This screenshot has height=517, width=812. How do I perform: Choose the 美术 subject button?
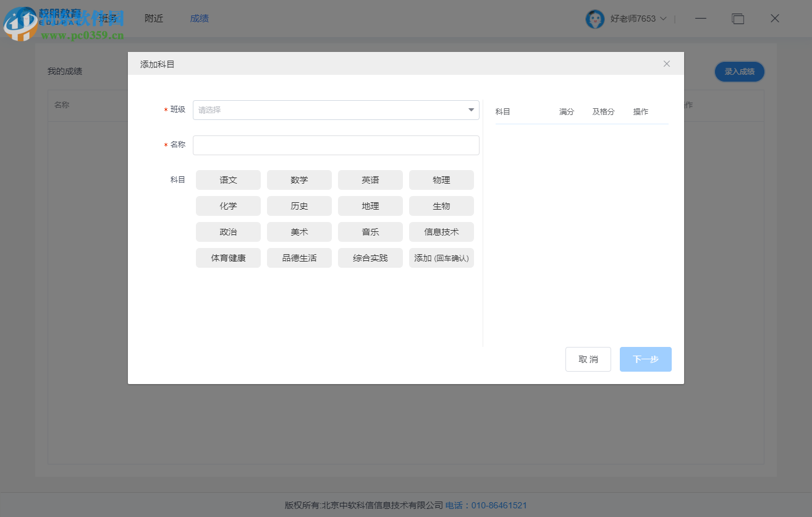pyautogui.click(x=299, y=232)
